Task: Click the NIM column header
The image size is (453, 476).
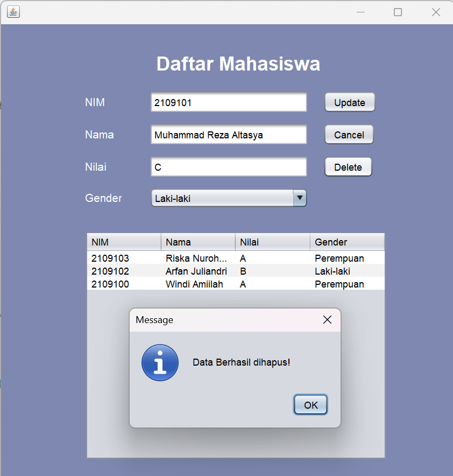Action: [x=123, y=242]
